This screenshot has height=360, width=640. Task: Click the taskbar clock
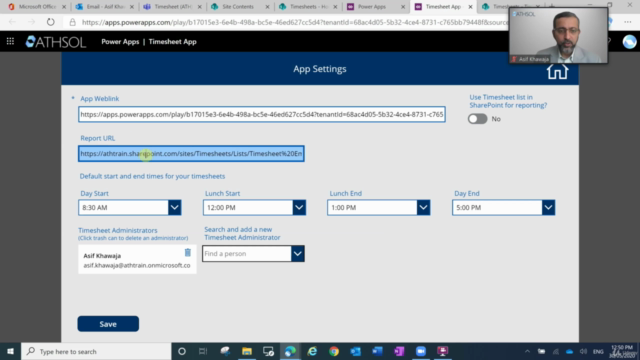coord(623,351)
